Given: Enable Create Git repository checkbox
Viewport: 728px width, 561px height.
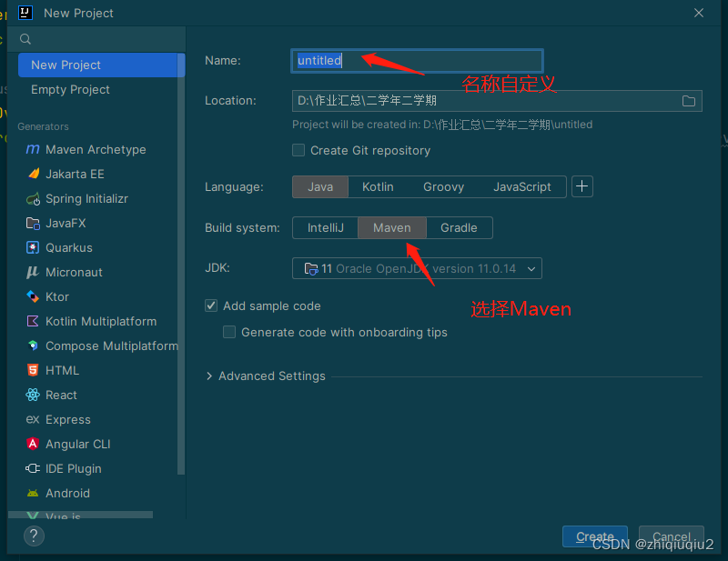Looking at the screenshot, I should click(x=298, y=150).
